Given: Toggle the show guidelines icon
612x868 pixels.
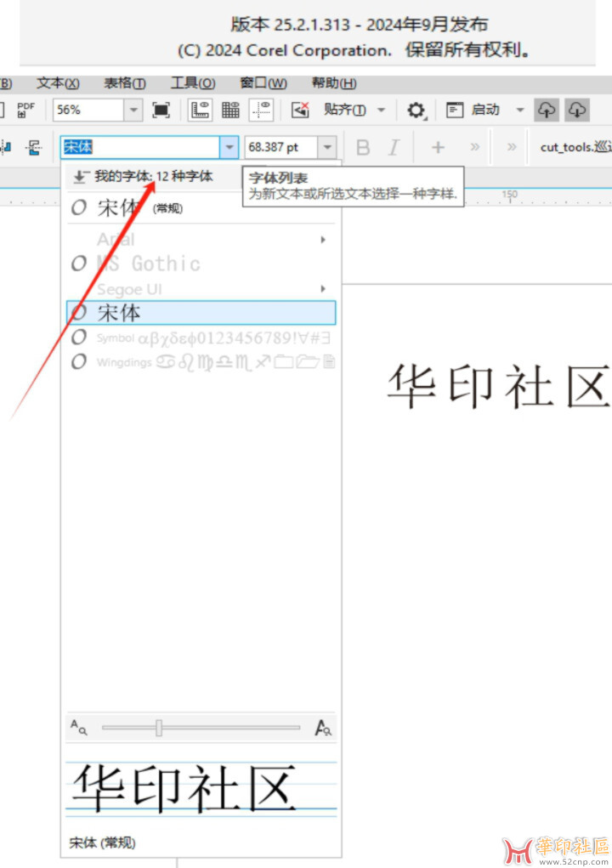Looking at the screenshot, I should pos(261,110).
